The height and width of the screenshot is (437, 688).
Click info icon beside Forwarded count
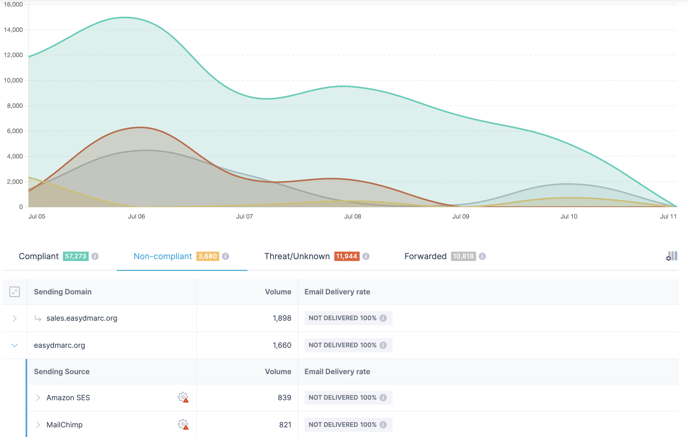click(x=482, y=257)
